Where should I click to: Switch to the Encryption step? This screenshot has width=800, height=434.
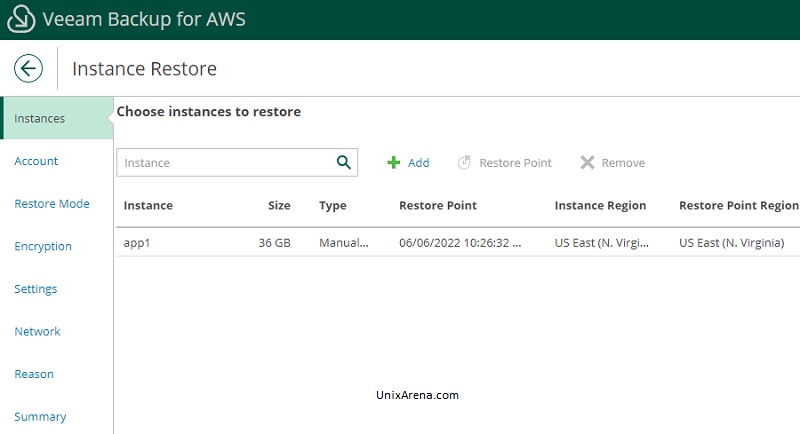[43, 246]
